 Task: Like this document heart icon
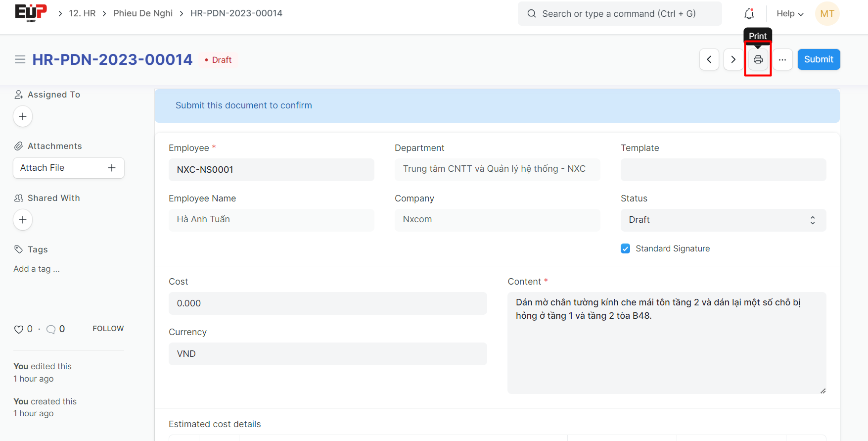click(19, 329)
